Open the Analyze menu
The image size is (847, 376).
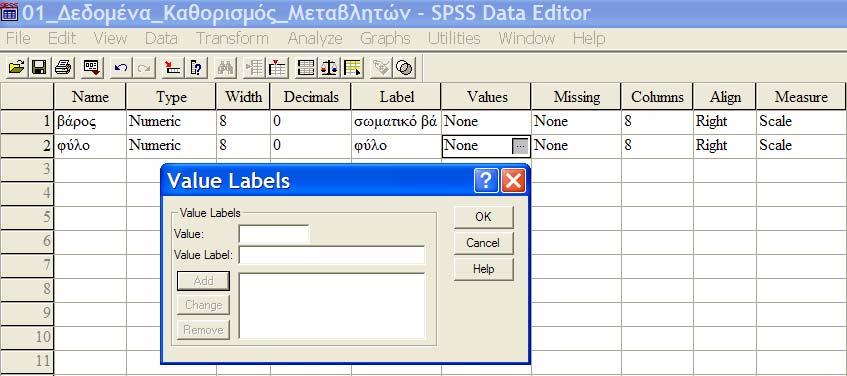(315, 38)
